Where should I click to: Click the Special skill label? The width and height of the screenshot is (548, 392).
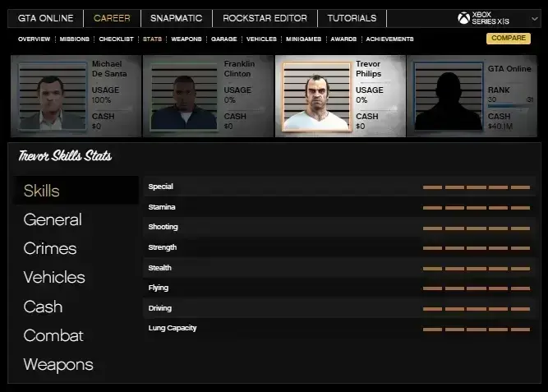160,187
